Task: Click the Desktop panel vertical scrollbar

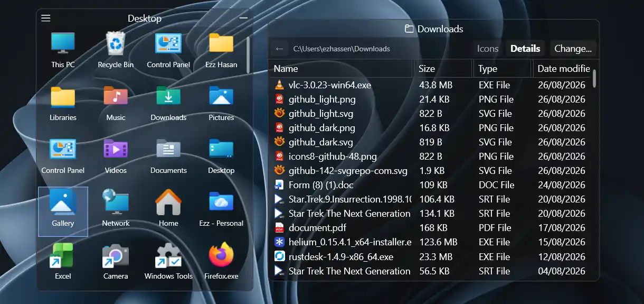Action: click(x=248, y=56)
